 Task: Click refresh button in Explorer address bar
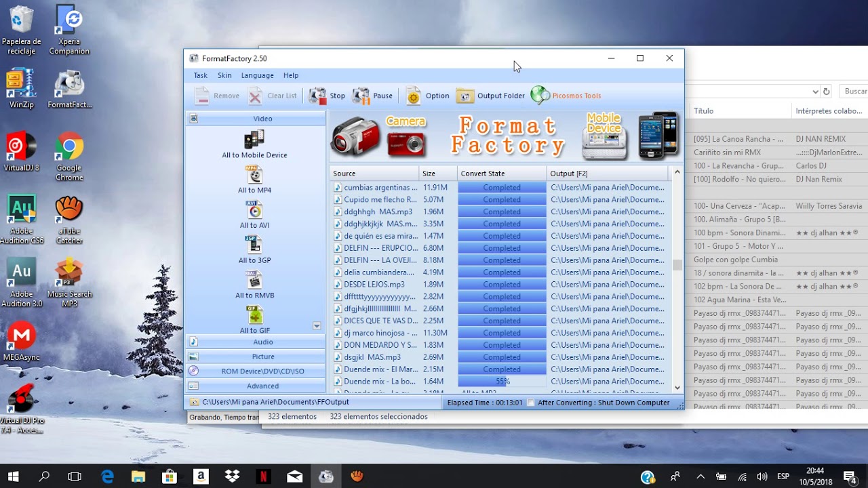tap(826, 91)
